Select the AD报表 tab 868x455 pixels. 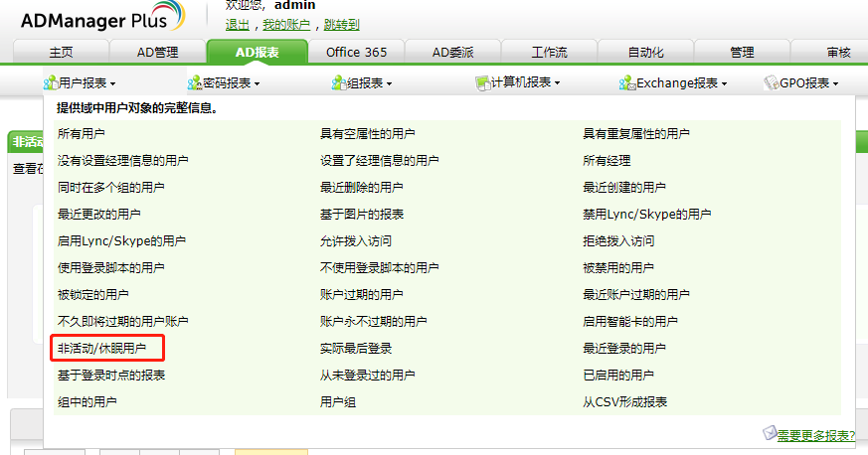tap(257, 52)
